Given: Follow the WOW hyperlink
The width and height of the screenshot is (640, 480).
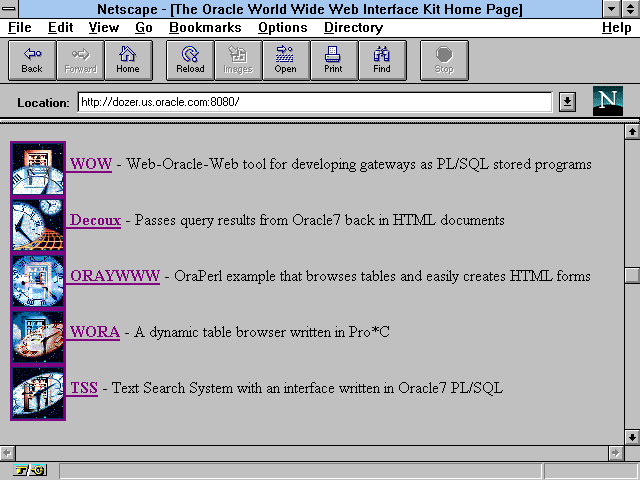Looking at the screenshot, I should 90,164.
